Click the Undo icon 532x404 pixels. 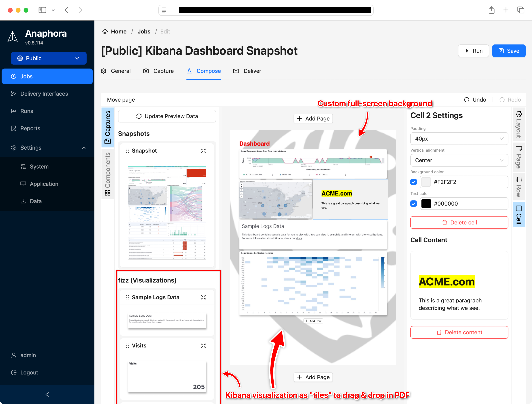coord(467,100)
